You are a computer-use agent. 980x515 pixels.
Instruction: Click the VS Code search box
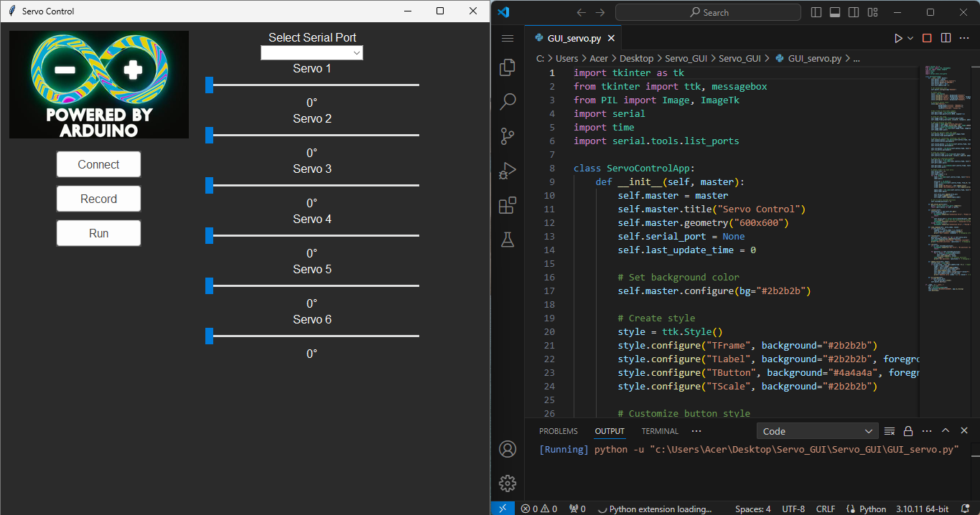708,12
